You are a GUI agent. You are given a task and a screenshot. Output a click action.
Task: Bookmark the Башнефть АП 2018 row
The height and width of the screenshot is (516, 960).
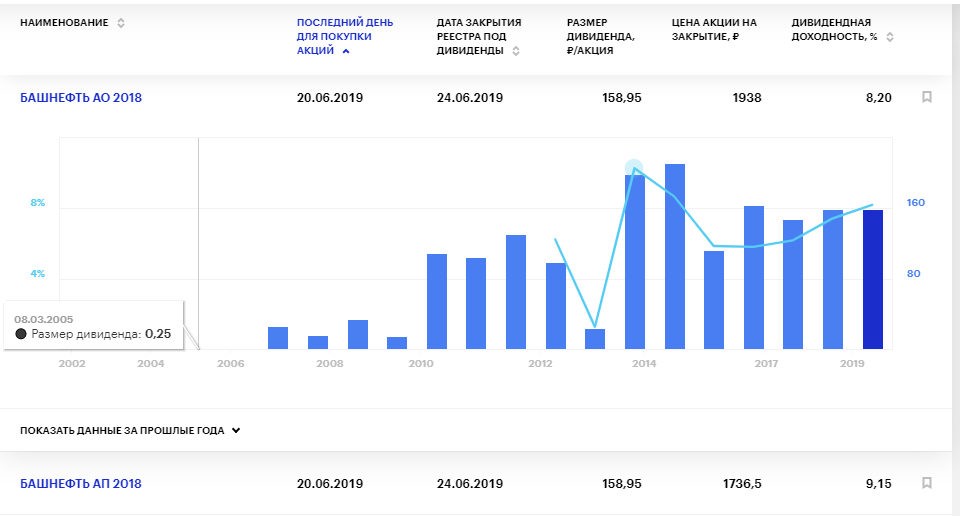click(x=927, y=483)
